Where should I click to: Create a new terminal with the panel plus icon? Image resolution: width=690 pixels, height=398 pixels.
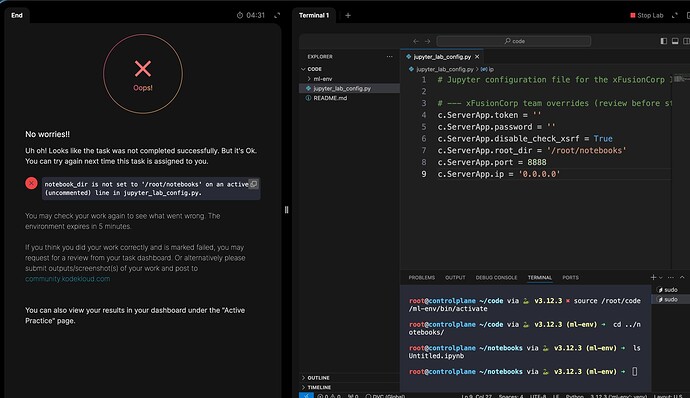point(653,277)
